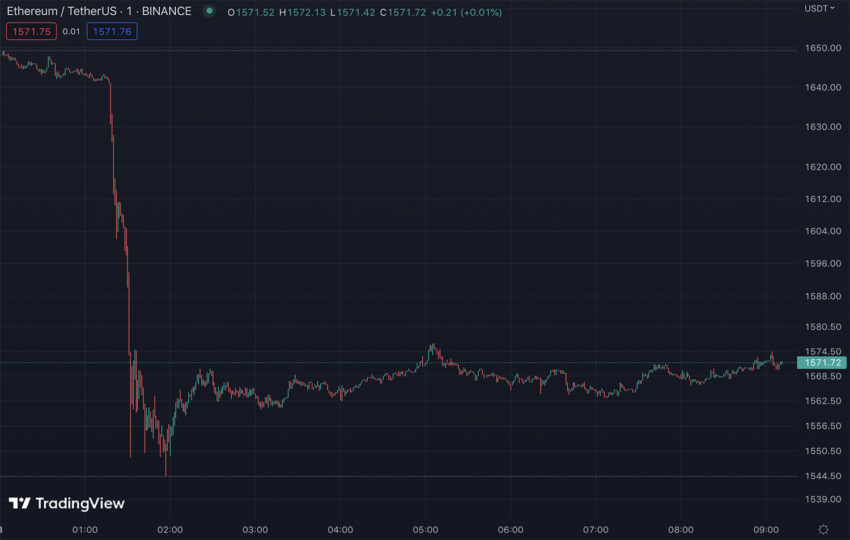The height and width of the screenshot is (540, 850).
Task: Click the 1640.00 price axis label
Action: [x=823, y=87]
